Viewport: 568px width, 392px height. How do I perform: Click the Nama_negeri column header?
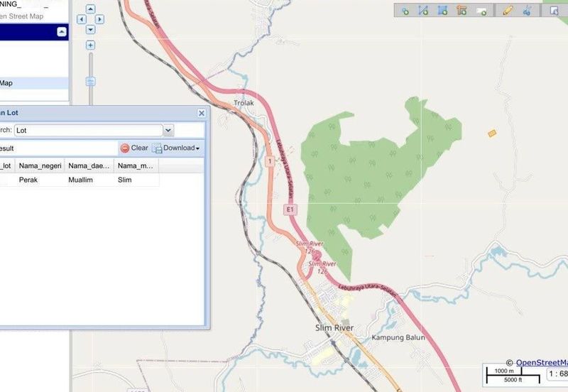click(40, 165)
